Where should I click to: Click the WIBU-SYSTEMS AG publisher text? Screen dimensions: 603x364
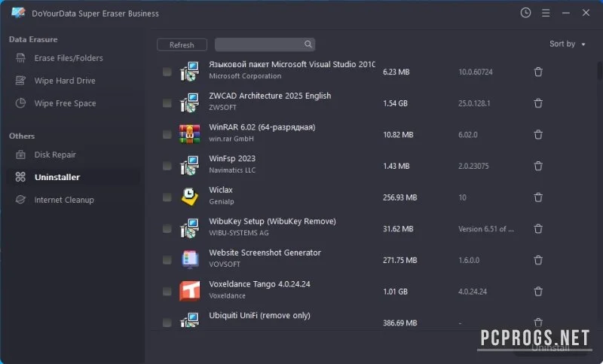[239, 233]
